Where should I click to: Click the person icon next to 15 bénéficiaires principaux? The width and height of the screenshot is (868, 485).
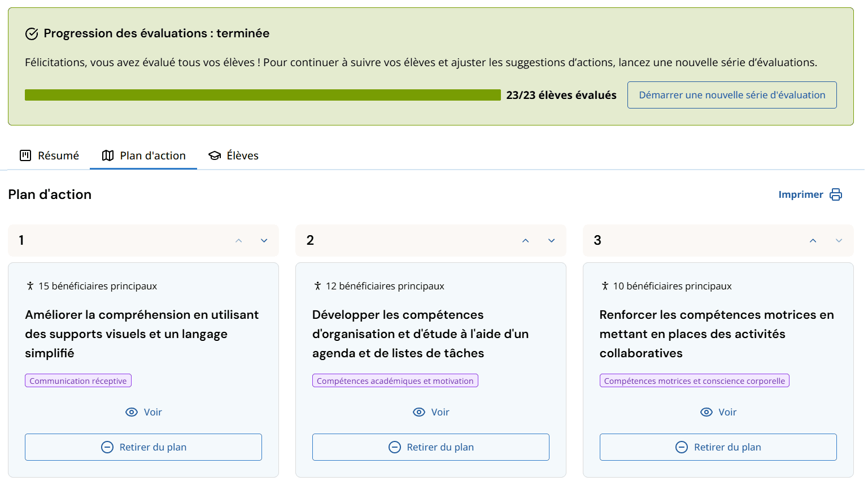[30, 286]
